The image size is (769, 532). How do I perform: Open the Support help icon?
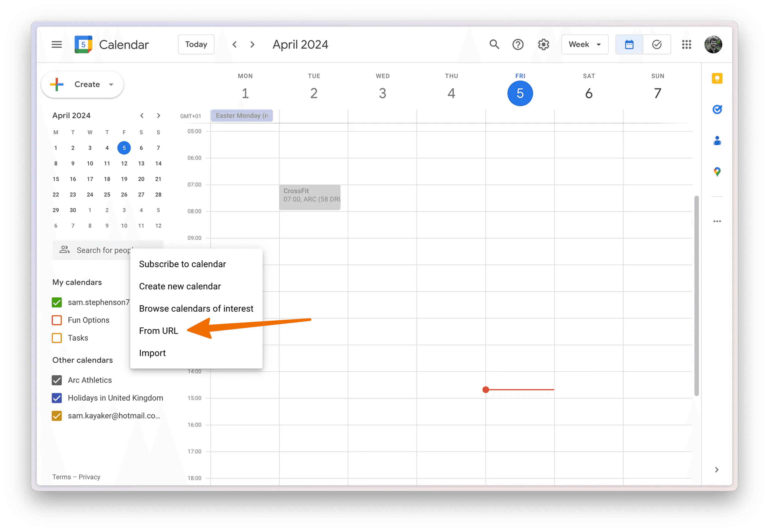pos(518,44)
